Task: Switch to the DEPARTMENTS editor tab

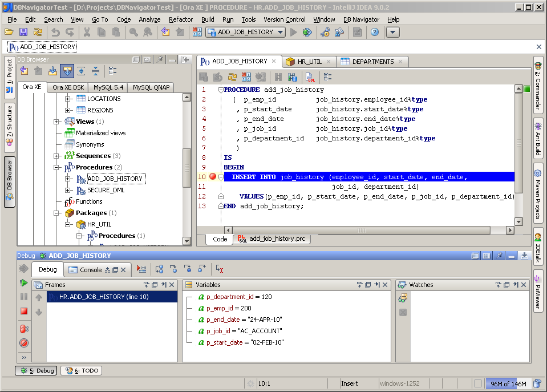Action: coord(373,62)
